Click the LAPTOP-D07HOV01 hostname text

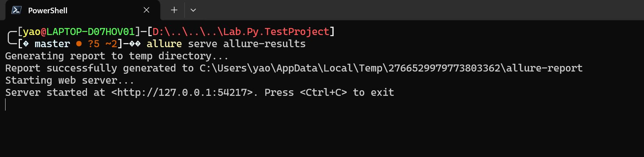coord(91,32)
